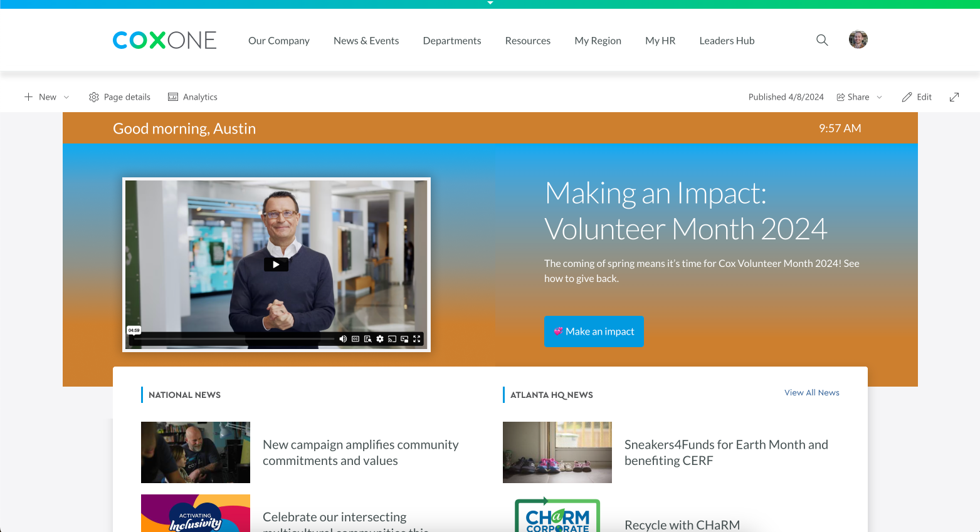The image size is (980, 532).
Task: Open the user profile avatar
Action: pyautogui.click(x=858, y=39)
